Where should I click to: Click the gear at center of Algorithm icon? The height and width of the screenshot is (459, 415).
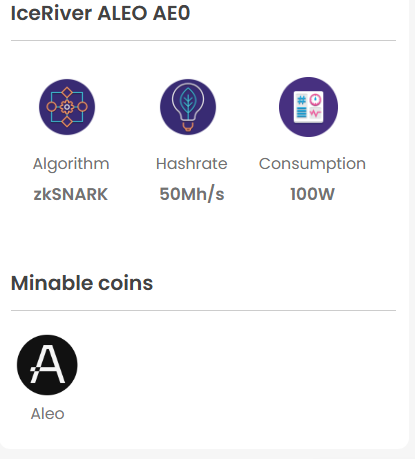67,107
